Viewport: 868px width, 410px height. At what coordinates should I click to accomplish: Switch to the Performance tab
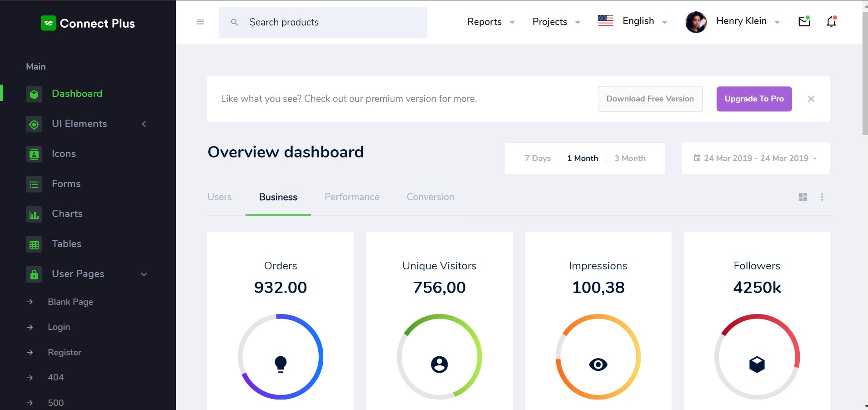[x=351, y=197]
